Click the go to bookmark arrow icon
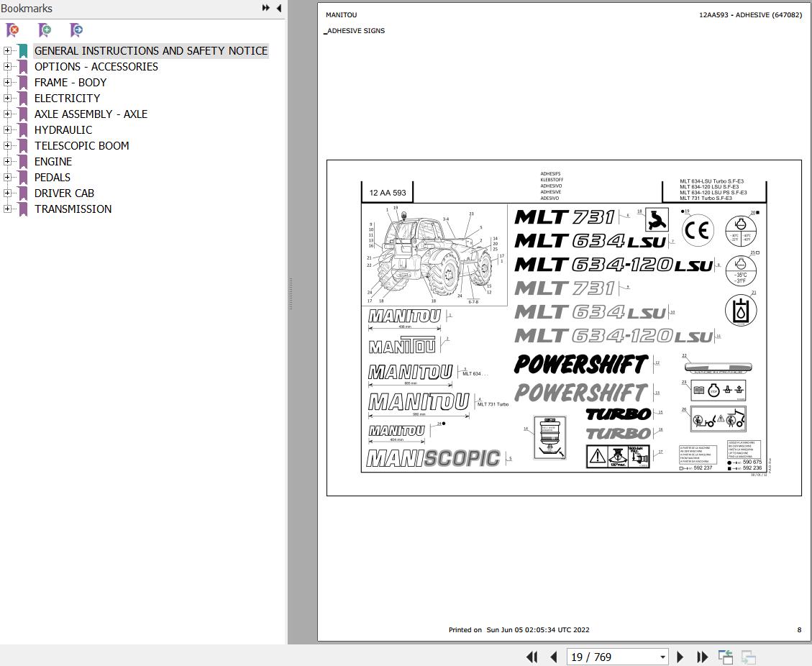The width and height of the screenshot is (812, 666). click(x=76, y=30)
